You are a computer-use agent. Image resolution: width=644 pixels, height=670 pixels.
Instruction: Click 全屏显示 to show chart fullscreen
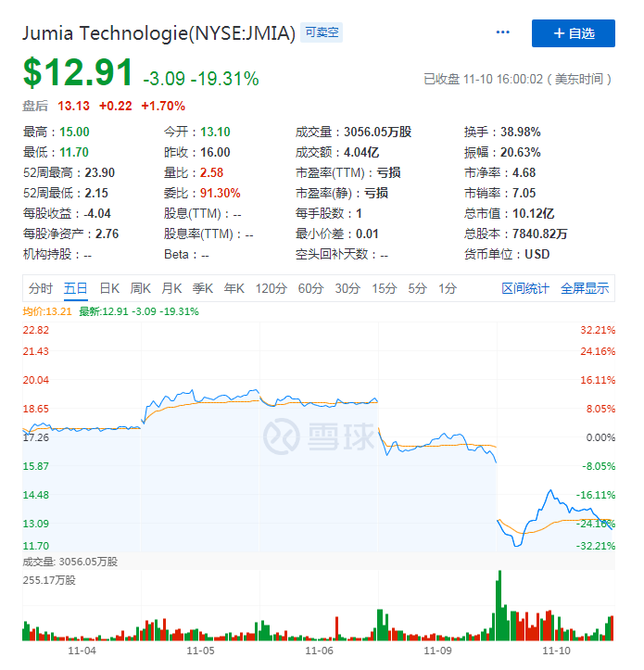585,289
